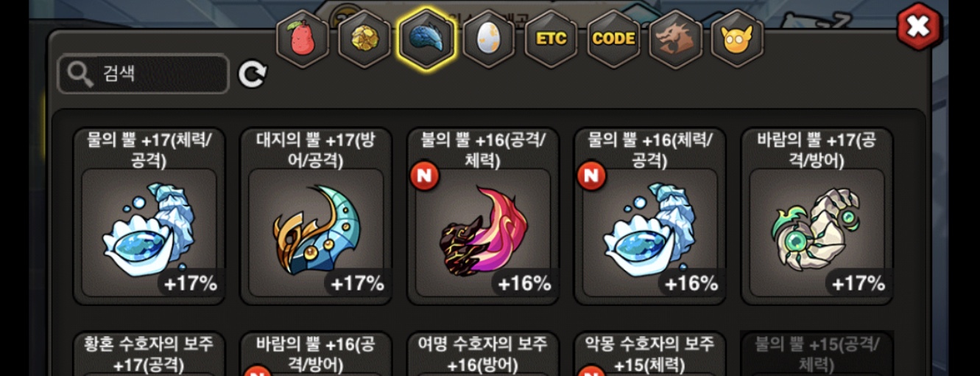Click the magnifying glass search icon
The height and width of the screenshot is (376, 980).
coord(80,74)
